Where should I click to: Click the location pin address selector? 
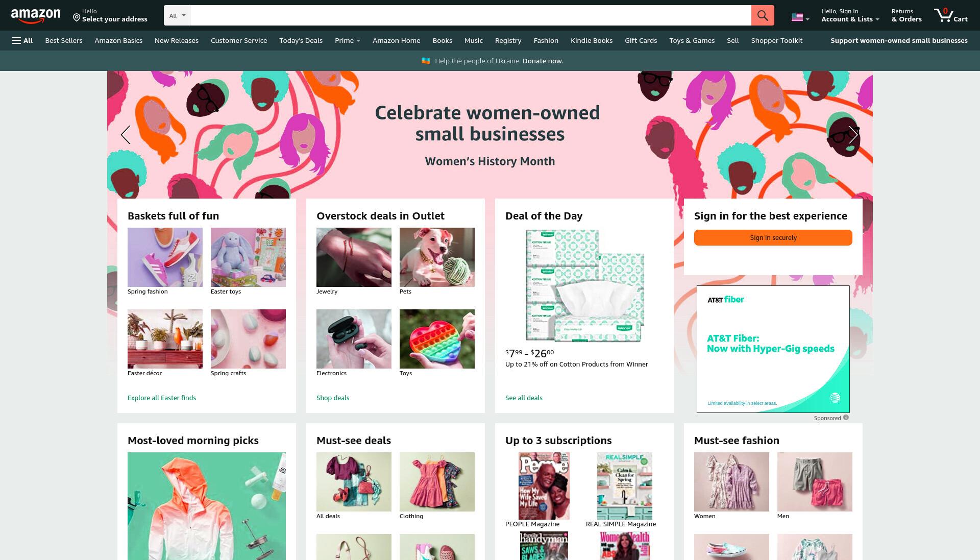coord(110,15)
